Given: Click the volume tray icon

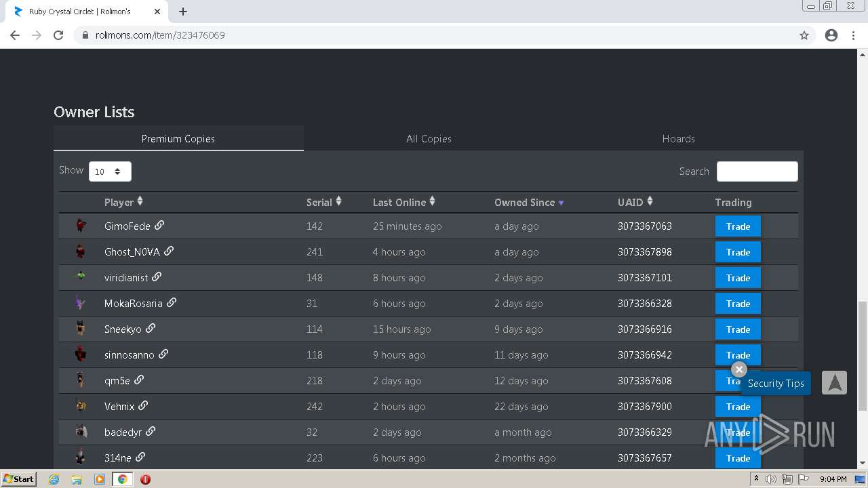Looking at the screenshot, I should coord(771,479).
